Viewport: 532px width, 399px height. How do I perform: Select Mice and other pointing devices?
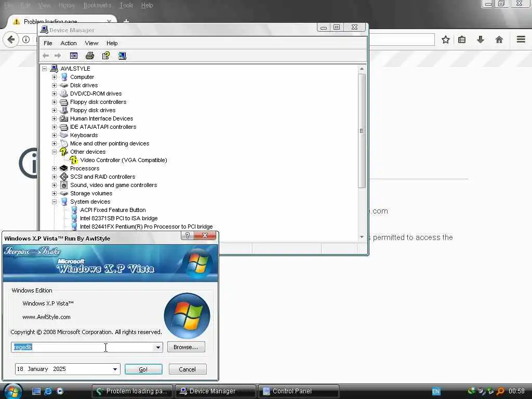110,143
